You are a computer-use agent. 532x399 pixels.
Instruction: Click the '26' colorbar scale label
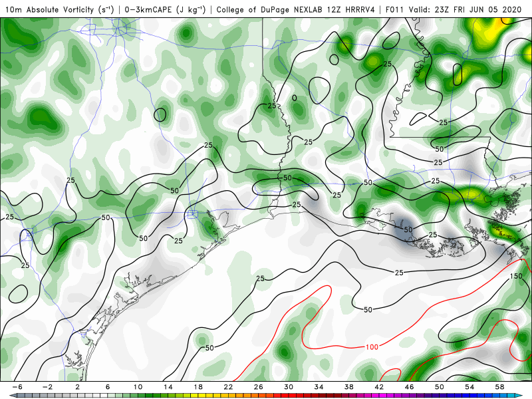259,387
